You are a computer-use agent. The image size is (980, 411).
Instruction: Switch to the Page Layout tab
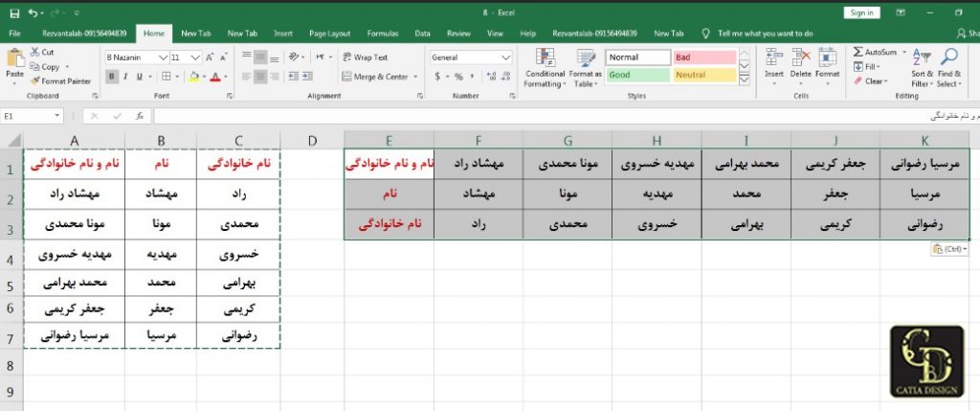pos(330,34)
